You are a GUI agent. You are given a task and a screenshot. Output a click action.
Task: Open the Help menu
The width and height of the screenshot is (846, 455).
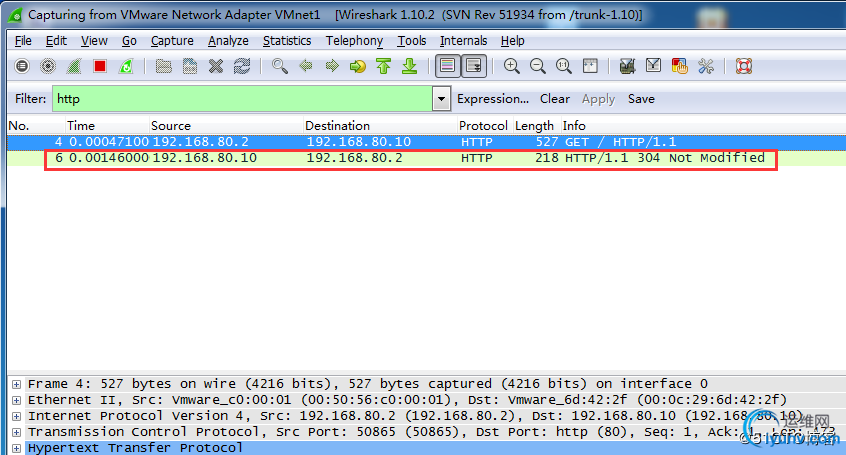513,41
